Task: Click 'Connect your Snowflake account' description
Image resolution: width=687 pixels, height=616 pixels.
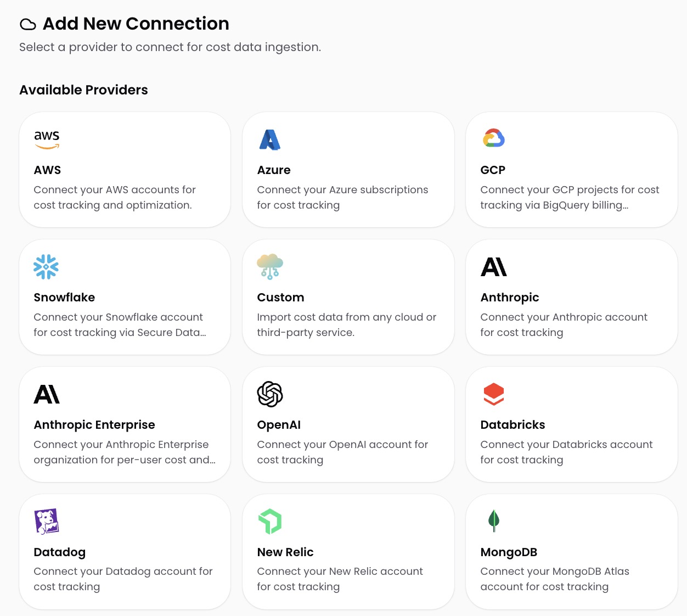Action: [x=120, y=325]
